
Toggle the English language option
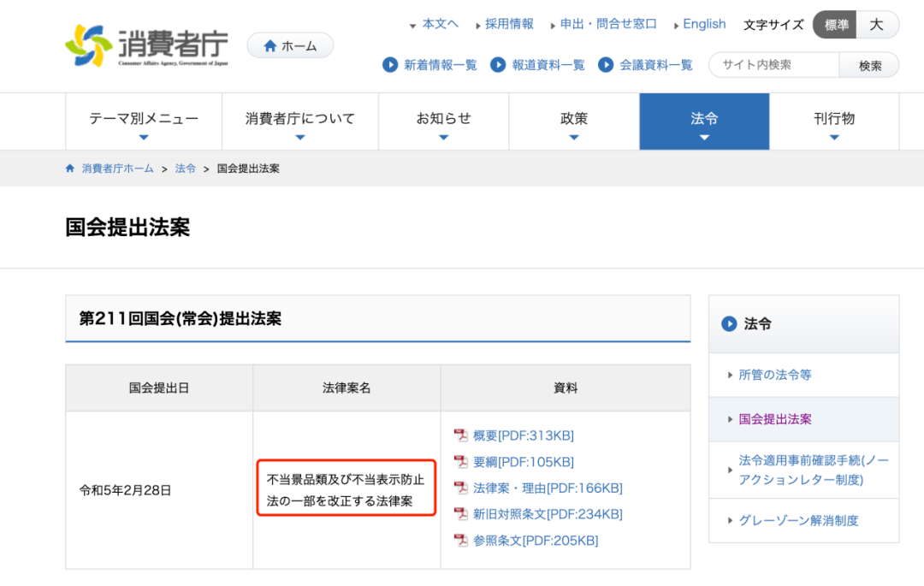(x=703, y=24)
